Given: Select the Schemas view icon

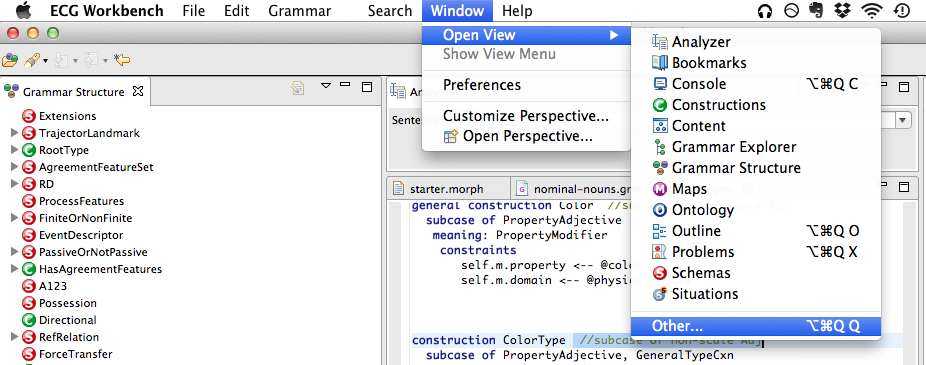Looking at the screenshot, I should point(659,273).
